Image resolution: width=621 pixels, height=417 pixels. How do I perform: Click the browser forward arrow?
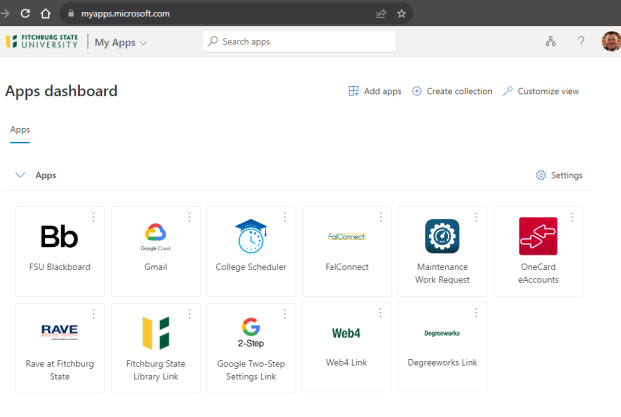click(x=5, y=13)
